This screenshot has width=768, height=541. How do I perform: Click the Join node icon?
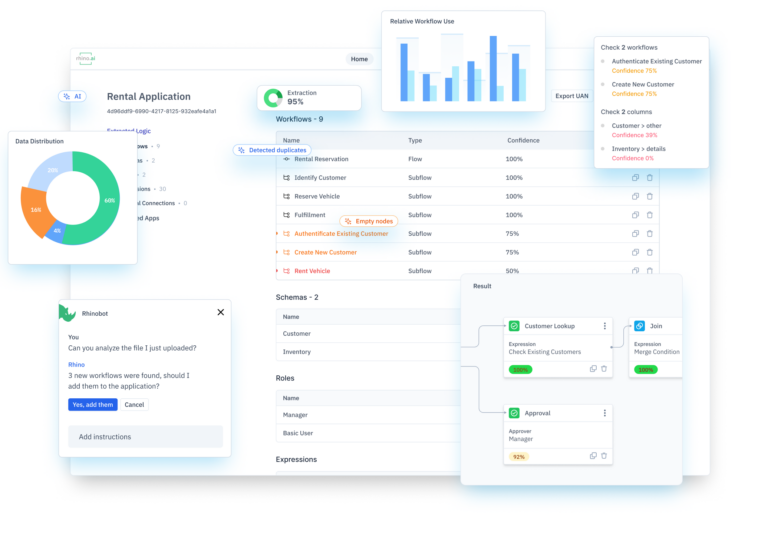[639, 326]
